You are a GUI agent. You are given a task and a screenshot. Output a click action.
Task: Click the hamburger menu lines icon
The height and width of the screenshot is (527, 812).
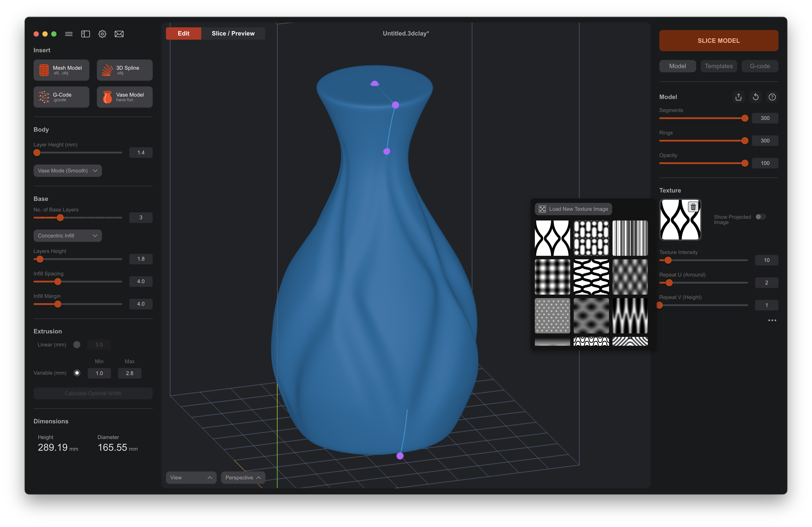coord(69,34)
